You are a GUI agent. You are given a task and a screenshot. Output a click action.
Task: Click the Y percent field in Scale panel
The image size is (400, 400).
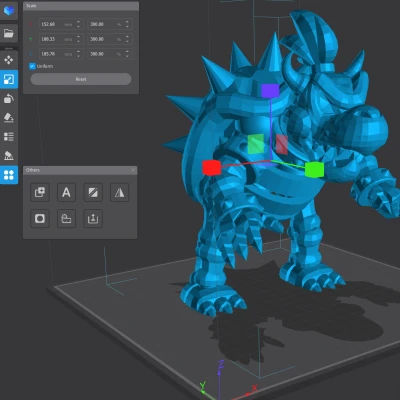point(110,39)
